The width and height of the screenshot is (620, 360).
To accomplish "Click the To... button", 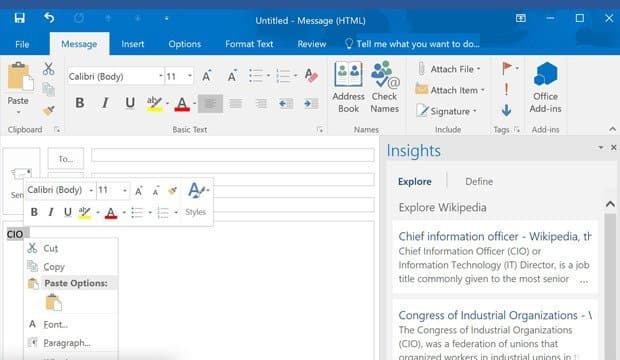I will 66,159.
